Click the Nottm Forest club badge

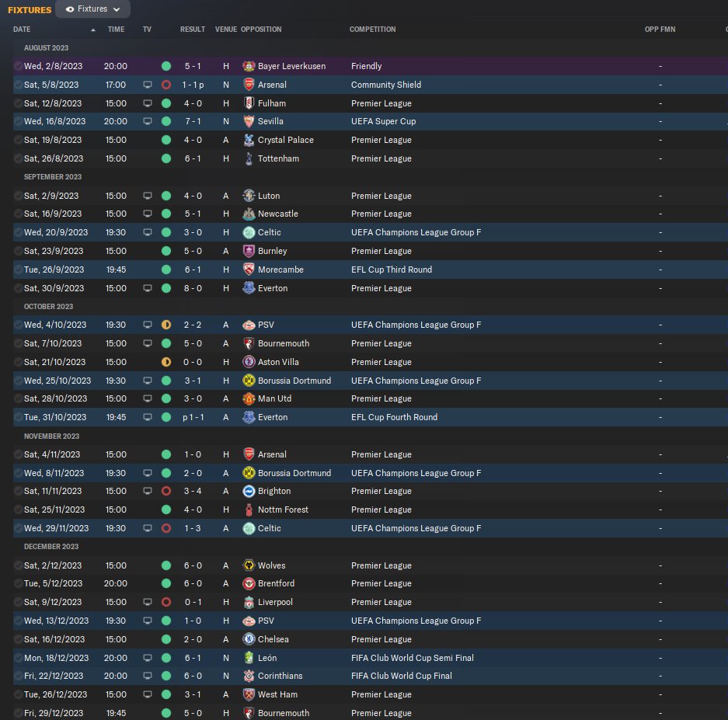[x=249, y=510]
